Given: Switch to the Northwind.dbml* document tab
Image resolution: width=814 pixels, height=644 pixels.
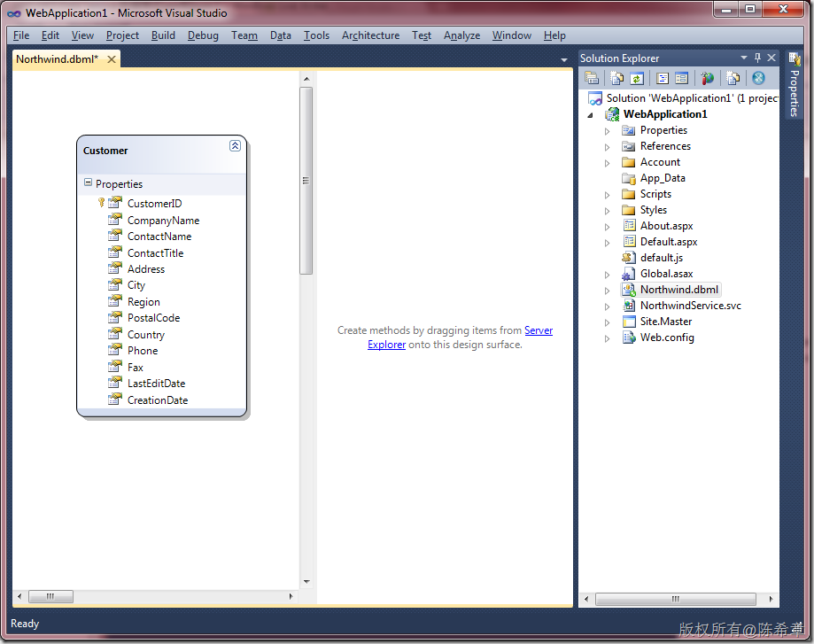Looking at the screenshot, I should (x=57, y=59).
